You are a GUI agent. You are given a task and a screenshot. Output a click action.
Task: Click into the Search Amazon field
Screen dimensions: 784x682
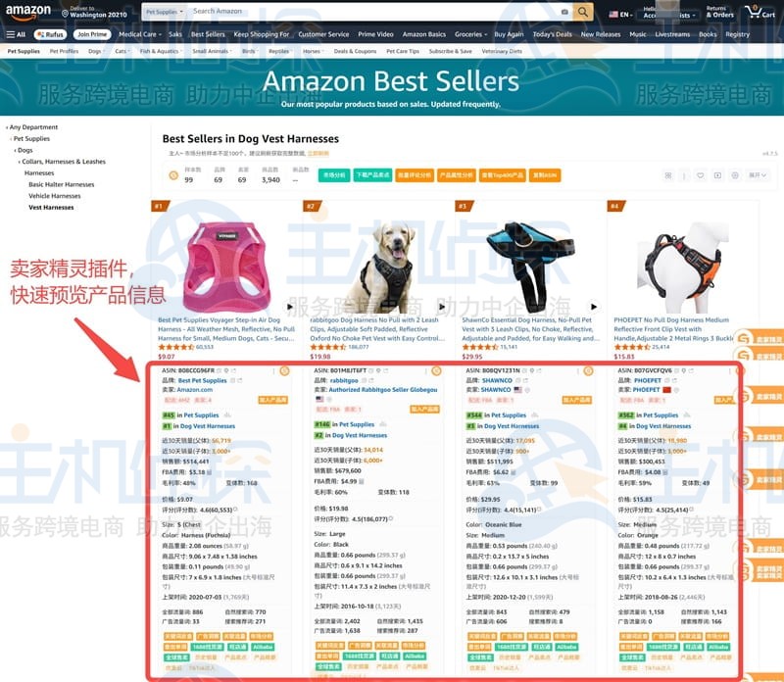(x=375, y=12)
